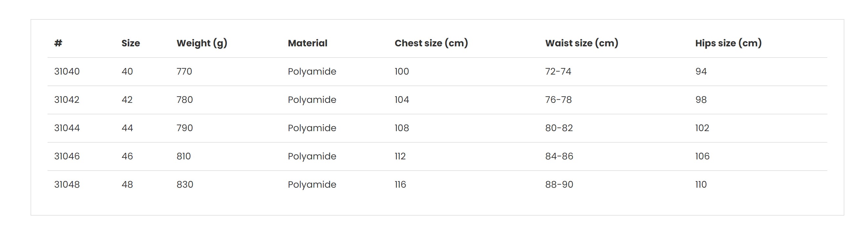The image size is (868, 236).
Task: Select the Size column header
Action: pos(131,43)
